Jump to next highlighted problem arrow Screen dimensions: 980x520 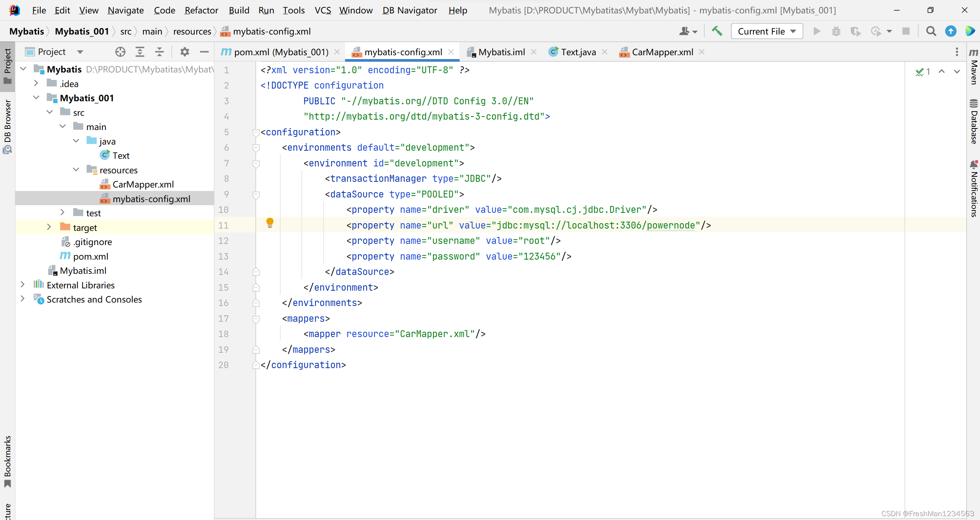click(x=957, y=71)
